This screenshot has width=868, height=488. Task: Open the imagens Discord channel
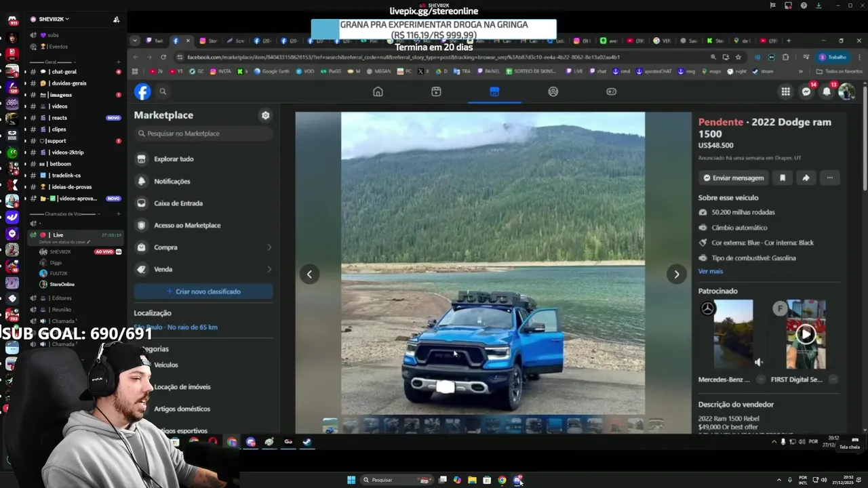75,95
